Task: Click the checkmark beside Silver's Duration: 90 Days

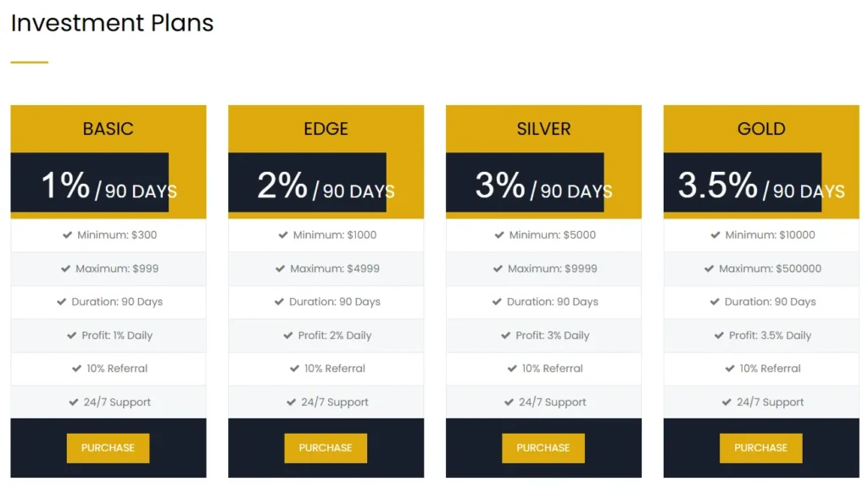Action: coord(497,302)
